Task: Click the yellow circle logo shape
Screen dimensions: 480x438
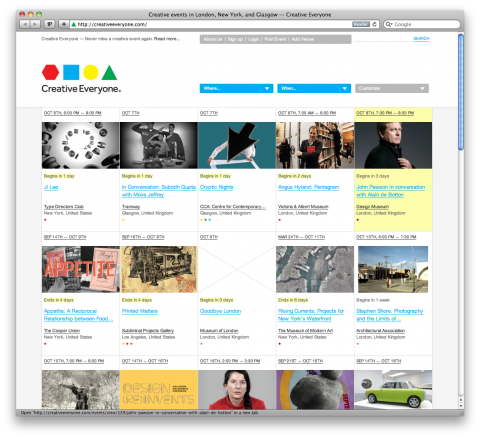Action: [x=90, y=72]
